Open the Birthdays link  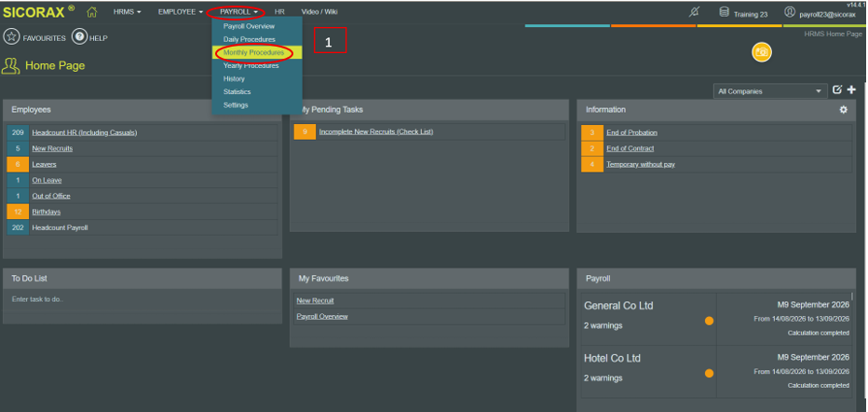(x=46, y=212)
